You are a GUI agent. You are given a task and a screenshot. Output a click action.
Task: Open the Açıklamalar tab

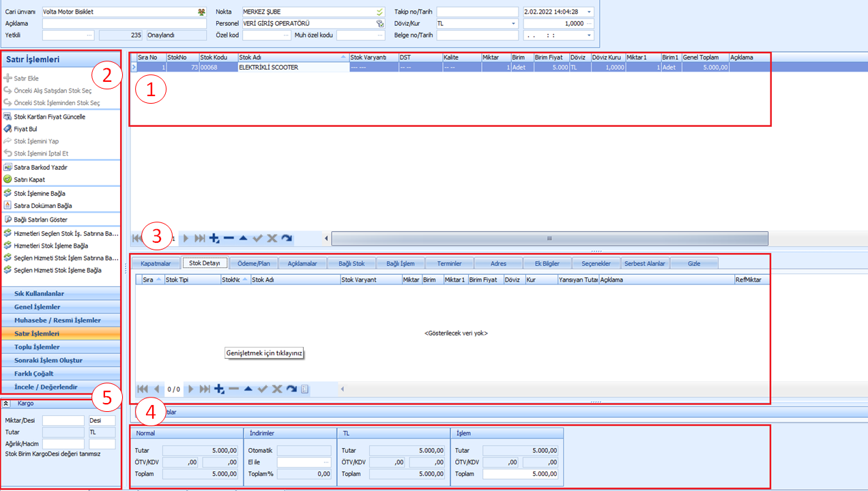click(x=302, y=263)
